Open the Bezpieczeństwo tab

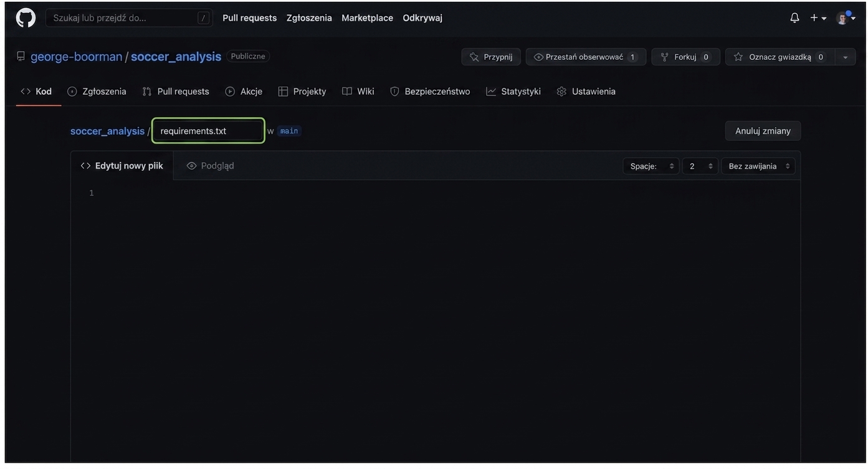[430, 92]
